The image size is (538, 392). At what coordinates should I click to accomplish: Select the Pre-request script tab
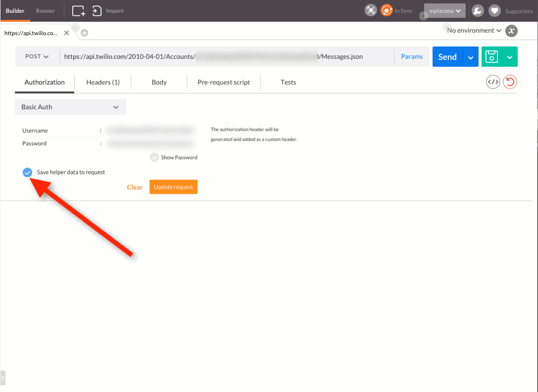coord(224,82)
